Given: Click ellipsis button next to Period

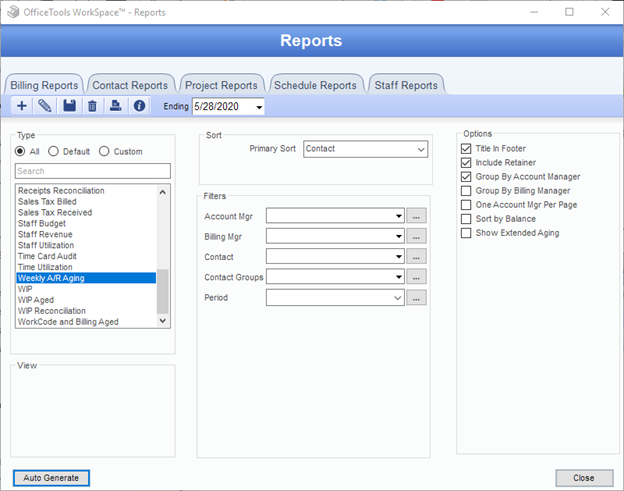Looking at the screenshot, I should tap(416, 298).
